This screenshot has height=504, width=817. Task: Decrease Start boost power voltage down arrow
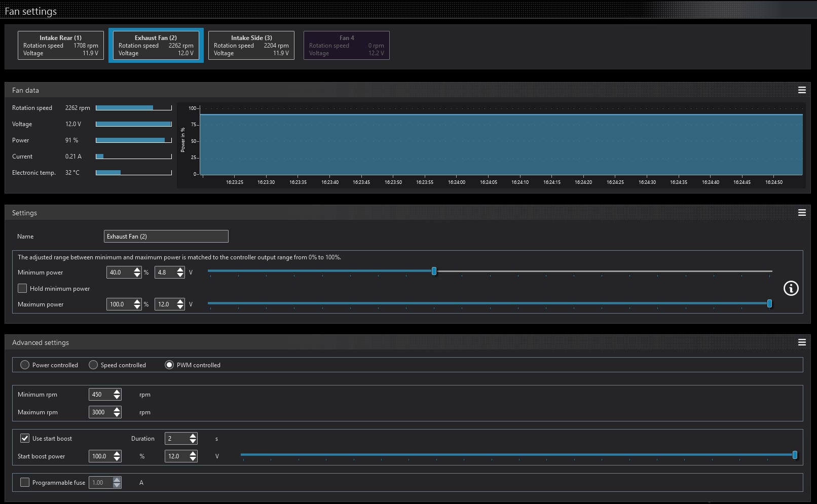pos(193,459)
